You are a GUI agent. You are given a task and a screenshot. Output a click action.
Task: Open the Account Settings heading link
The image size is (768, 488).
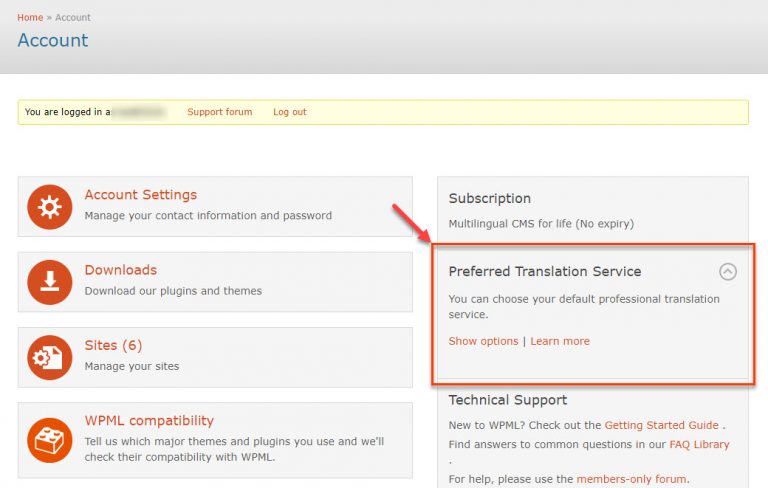click(x=141, y=195)
